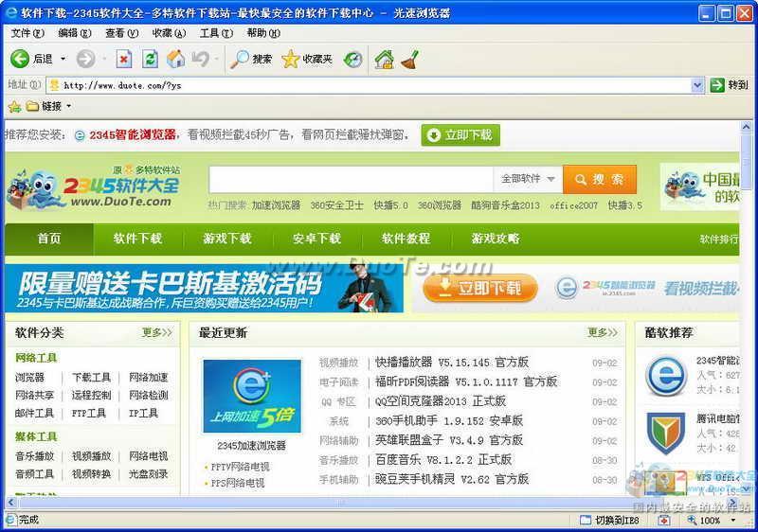
Task: Click hot search link 酷狗音乐盒2013
Action: 505,205
